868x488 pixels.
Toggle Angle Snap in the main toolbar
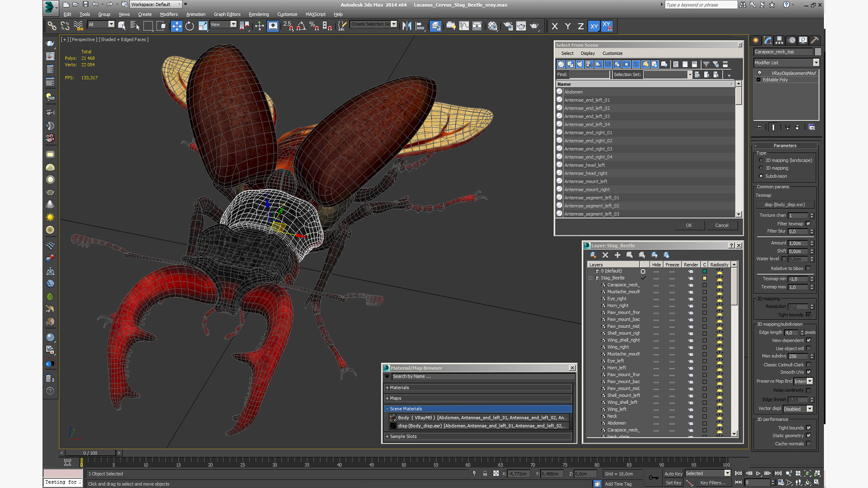301,26
